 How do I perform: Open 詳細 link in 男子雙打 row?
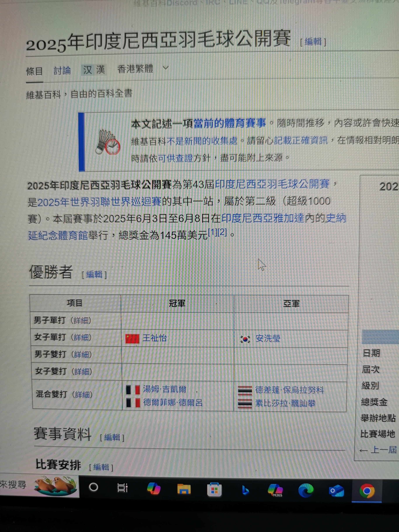click(x=82, y=354)
